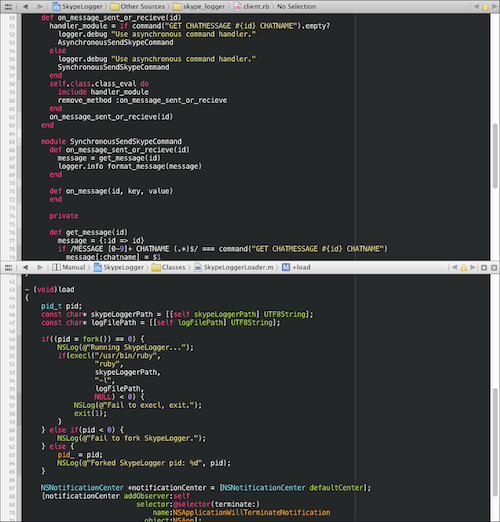
Task: Click @selector(terminate:) argument
Action: click(x=217, y=504)
